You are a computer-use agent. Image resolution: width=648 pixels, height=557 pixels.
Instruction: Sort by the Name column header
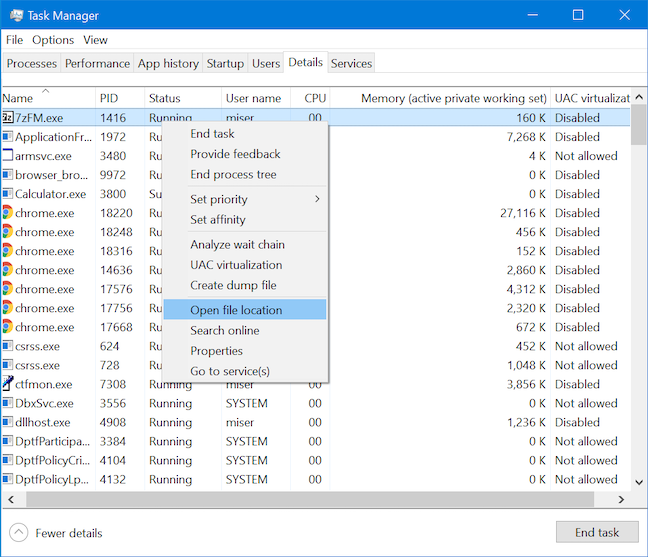pos(48,98)
